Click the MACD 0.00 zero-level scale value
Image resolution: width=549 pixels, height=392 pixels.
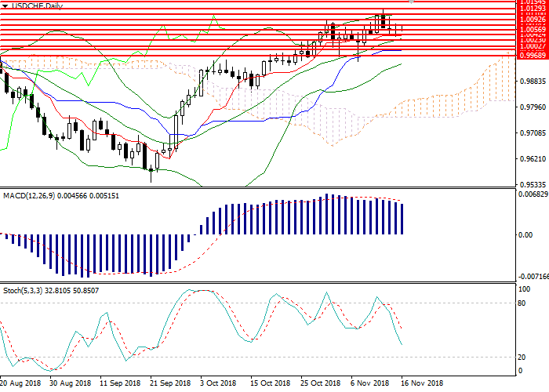click(x=525, y=235)
